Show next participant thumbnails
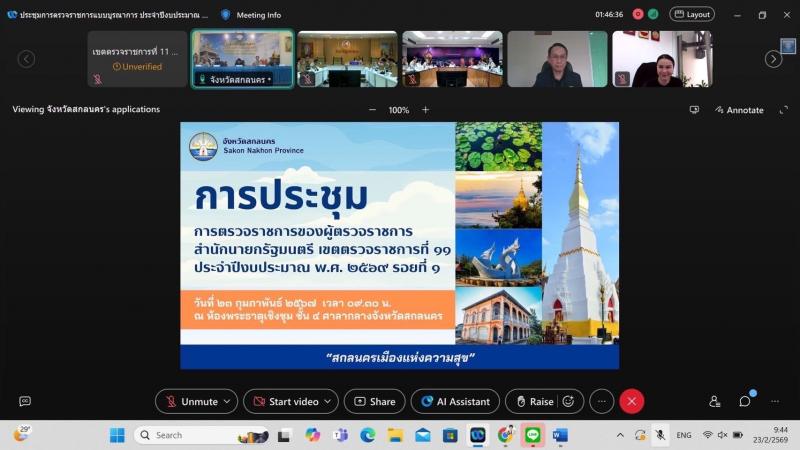Screen dimensions: 800x450 tap(773, 59)
